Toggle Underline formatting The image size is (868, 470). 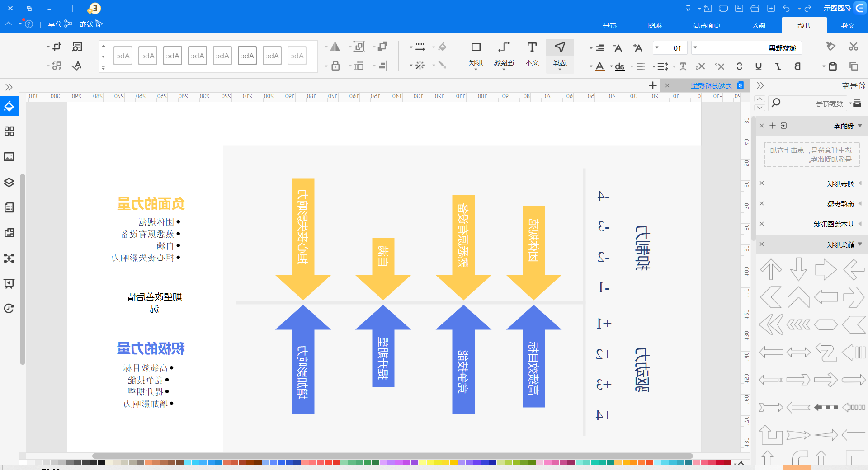pos(759,66)
